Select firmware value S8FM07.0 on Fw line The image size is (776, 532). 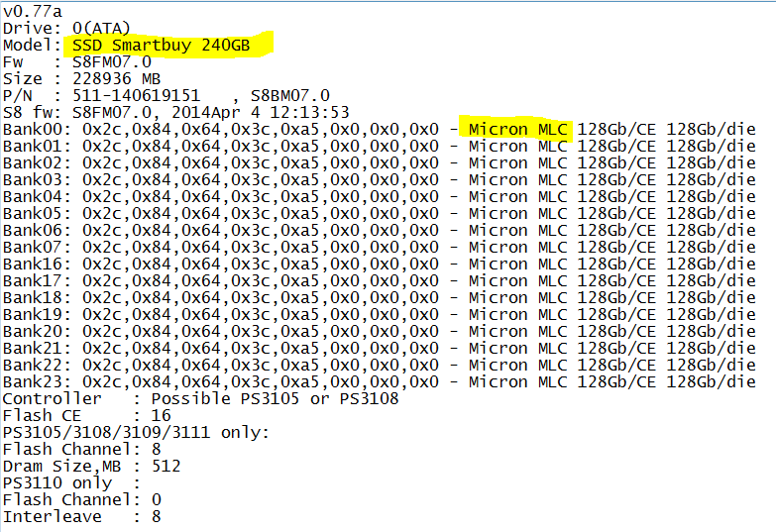tap(112, 61)
